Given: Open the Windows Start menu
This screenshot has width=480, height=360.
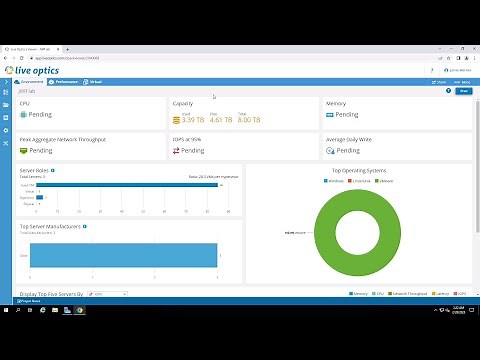Looking at the screenshot, I should click(x=6, y=310).
